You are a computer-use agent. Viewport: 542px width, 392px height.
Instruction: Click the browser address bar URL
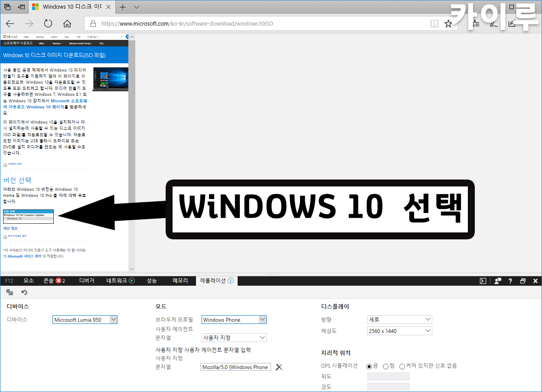[x=187, y=23]
